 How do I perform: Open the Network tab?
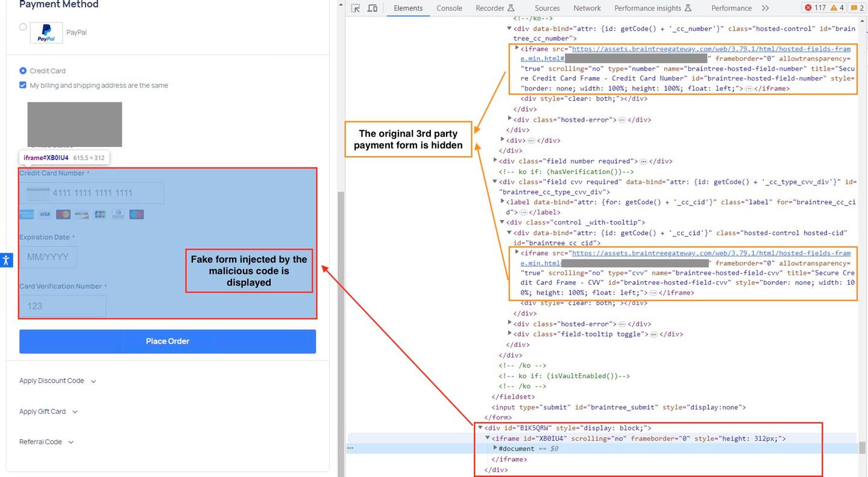(x=587, y=8)
